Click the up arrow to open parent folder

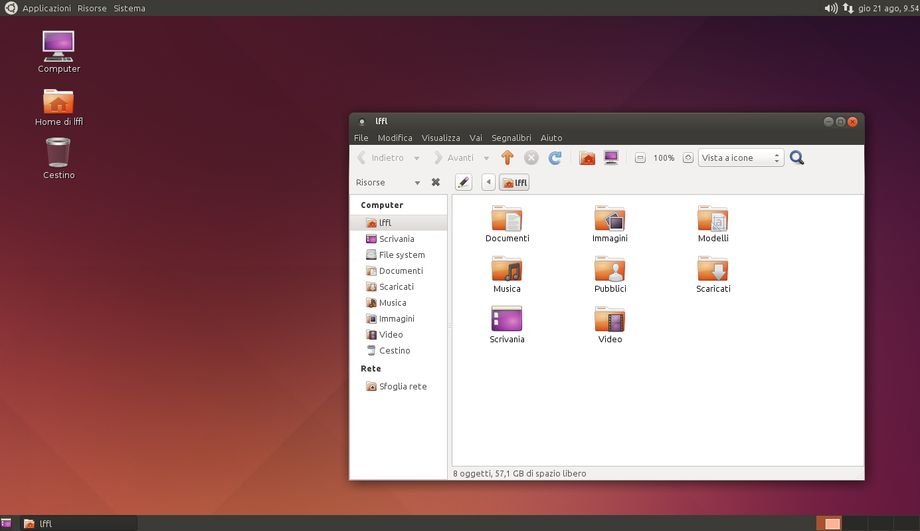pos(507,158)
